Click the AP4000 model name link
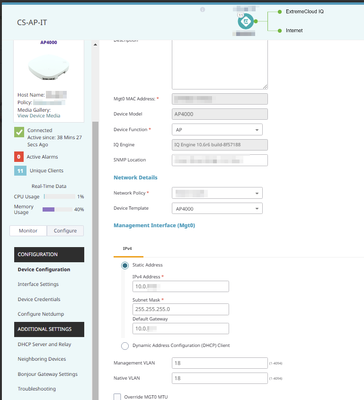Screen dimensions: 364x400 click(49, 42)
